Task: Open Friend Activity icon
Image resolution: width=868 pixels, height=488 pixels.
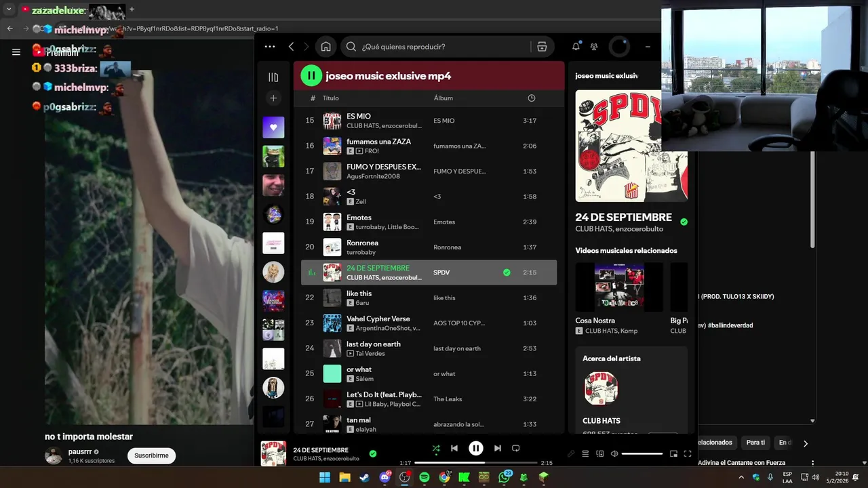Action: (x=594, y=47)
